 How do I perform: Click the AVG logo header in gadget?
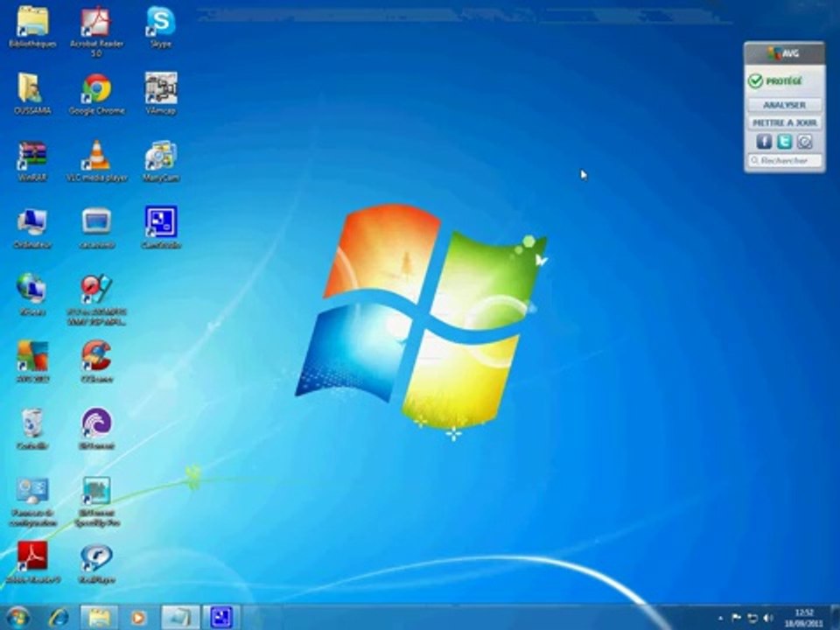784,53
